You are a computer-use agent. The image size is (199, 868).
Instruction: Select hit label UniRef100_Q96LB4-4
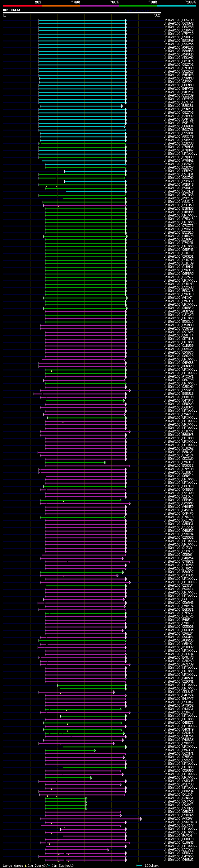(x=180, y=822)
